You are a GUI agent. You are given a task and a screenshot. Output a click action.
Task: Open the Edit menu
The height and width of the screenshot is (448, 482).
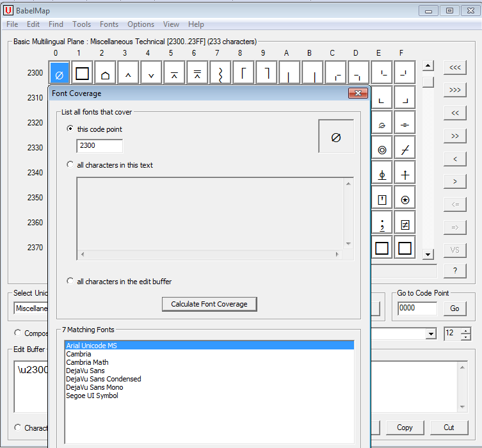pyautogui.click(x=33, y=24)
